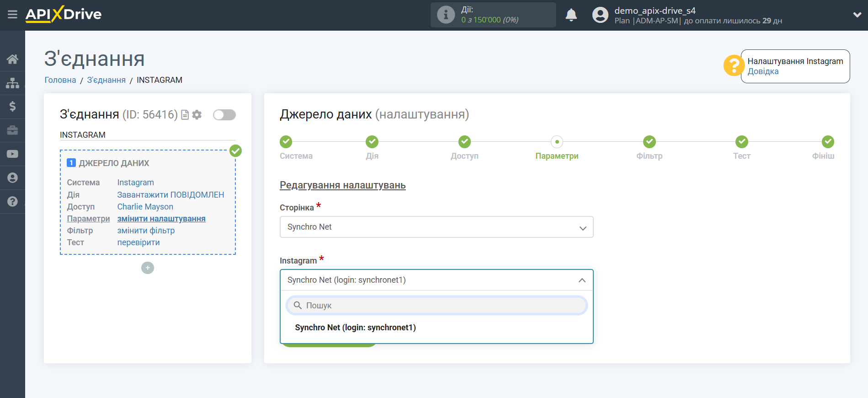Click the briefcase icon in sidebar

click(12, 130)
